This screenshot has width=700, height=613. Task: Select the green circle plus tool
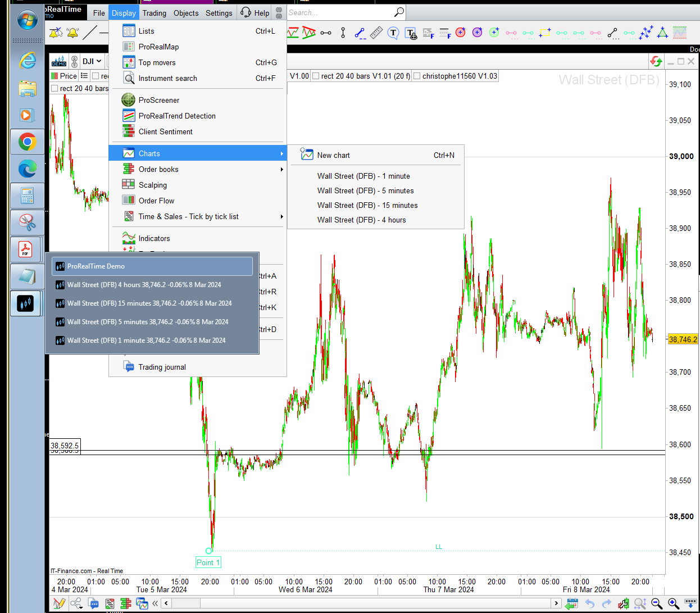click(x=494, y=33)
